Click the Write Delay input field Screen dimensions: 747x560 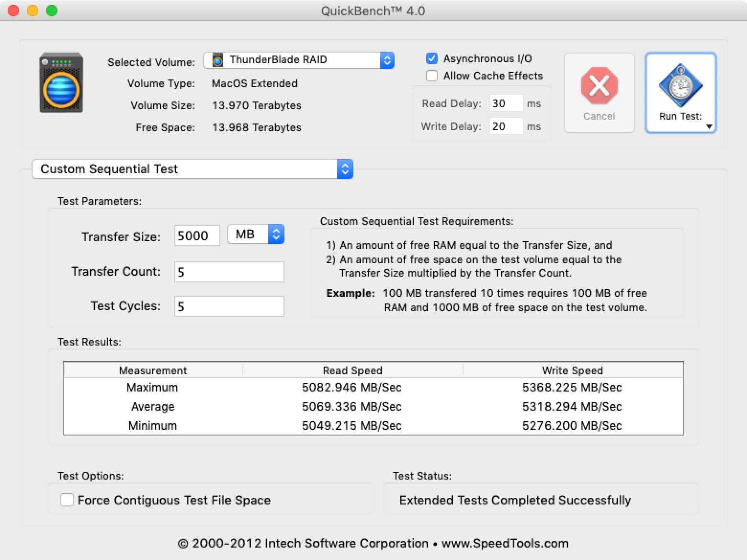[506, 126]
